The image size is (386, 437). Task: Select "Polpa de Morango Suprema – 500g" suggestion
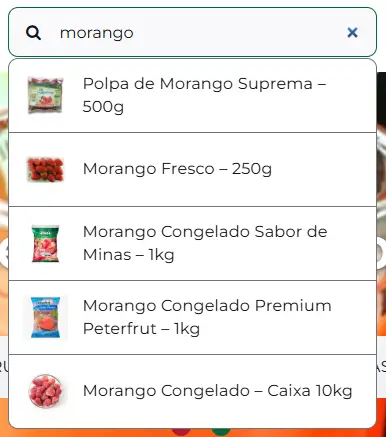192,95
